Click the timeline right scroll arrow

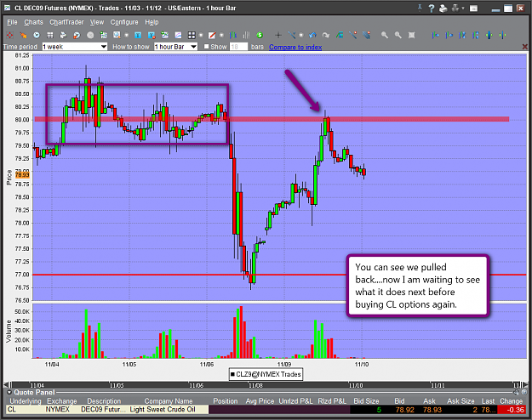coord(525,385)
